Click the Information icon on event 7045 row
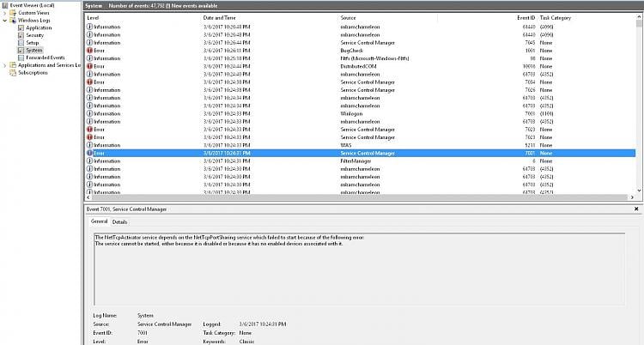Screen dimensions: 644x345 [89, 43]
